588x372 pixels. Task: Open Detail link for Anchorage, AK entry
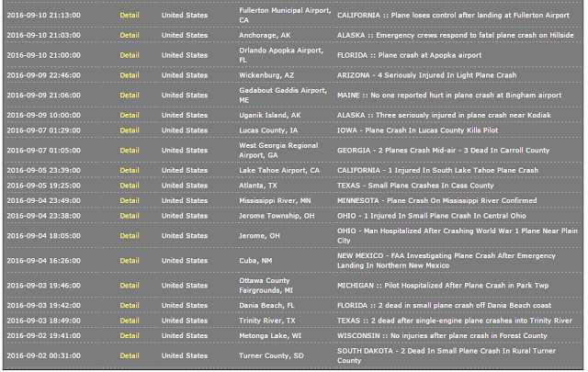[x=130, y=35]
